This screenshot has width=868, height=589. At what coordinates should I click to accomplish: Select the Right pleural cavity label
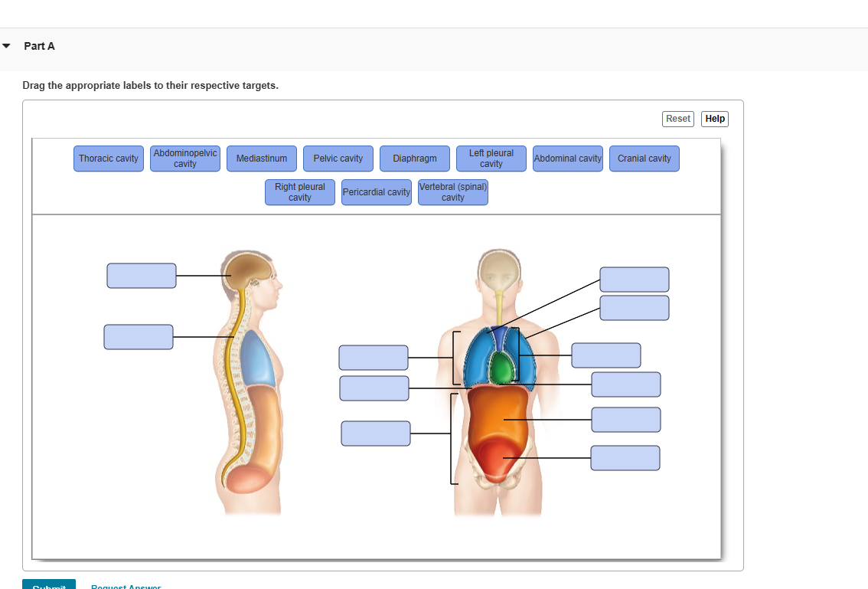tap(300, 192)
